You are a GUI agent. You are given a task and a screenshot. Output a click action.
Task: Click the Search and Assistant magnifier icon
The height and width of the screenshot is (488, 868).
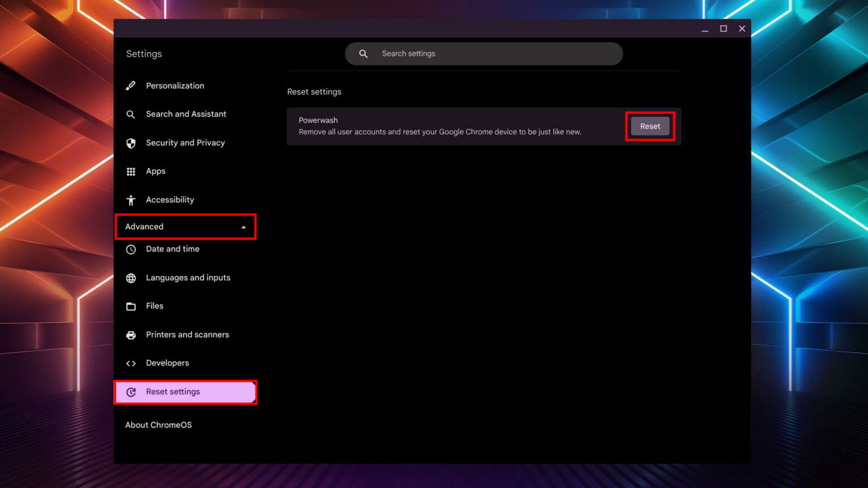pos(131,114)
